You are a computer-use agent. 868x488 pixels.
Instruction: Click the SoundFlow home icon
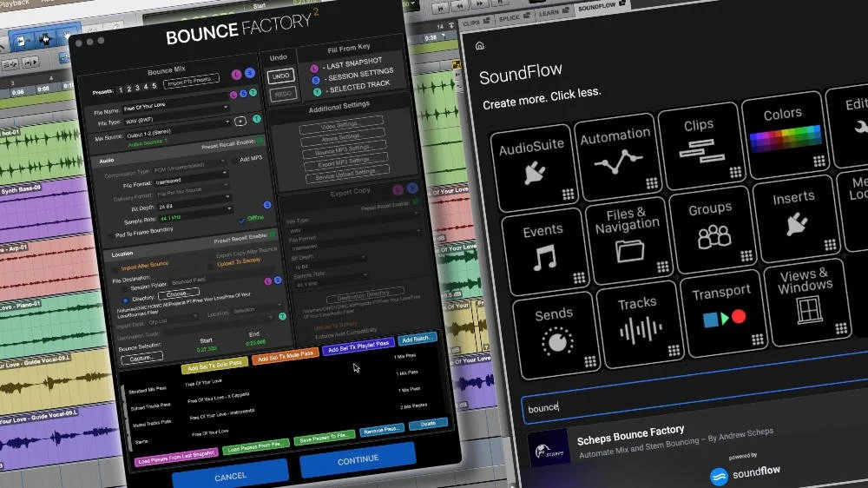click(x=479, y=46)
